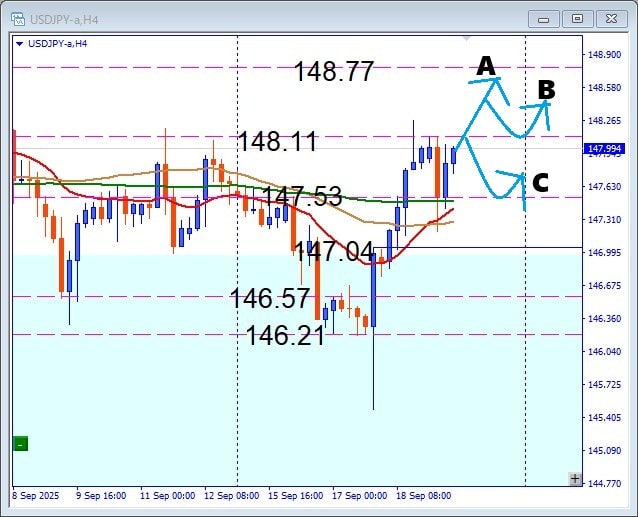638x517 pixels.
Task: Click the 146.57 level label
Action: (270, 298)
